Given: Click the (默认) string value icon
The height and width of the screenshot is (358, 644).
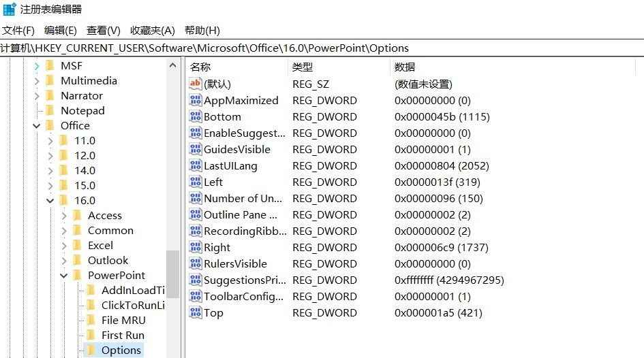Looking at the screenshot, I should tap(195, 84).
